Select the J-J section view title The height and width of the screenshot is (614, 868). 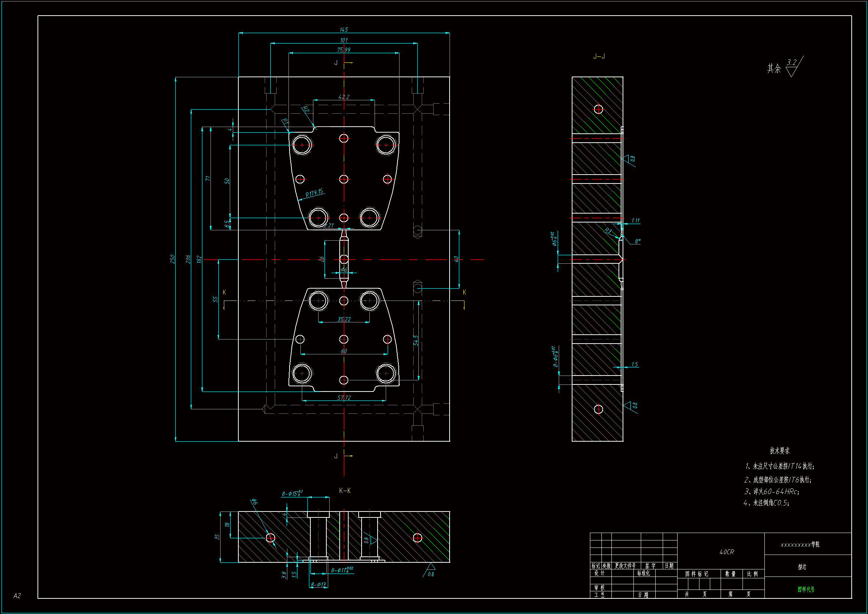pyautogui.click(x=599, y=56)
